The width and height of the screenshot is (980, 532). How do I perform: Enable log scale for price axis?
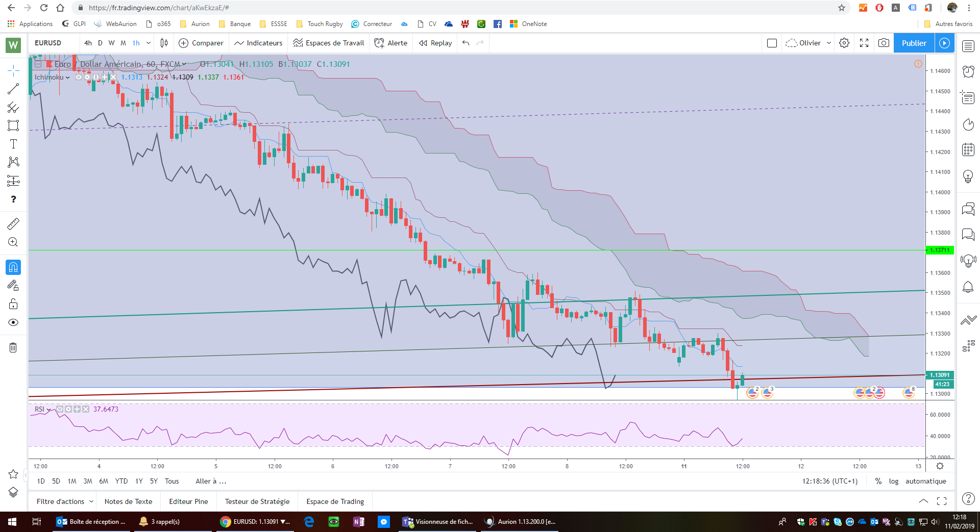[x=893, y=481]
